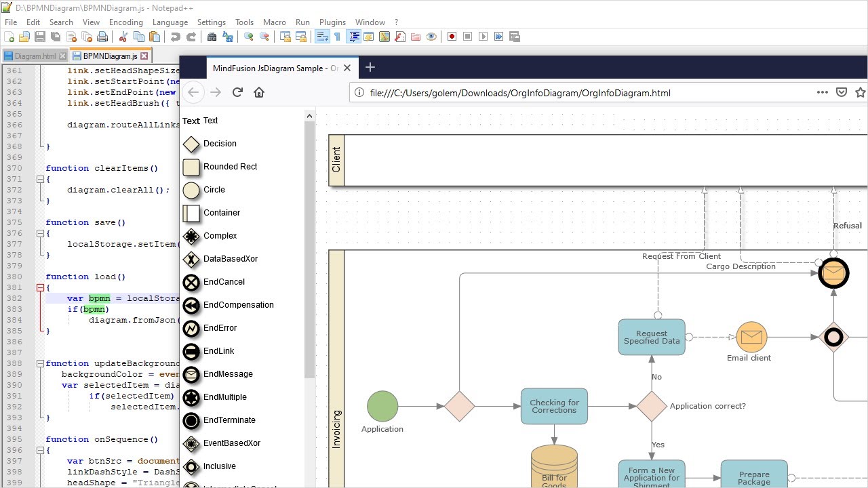
Task: Select the EventBasedXor shape
Action: click(x=222, y=443)
